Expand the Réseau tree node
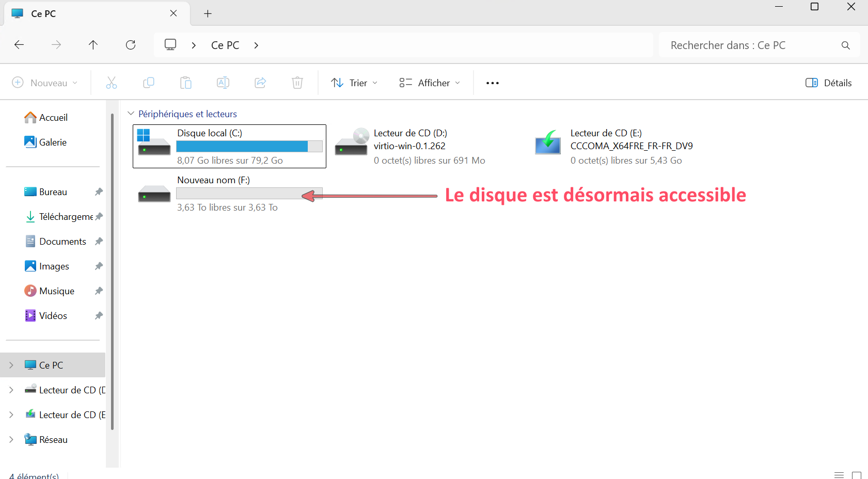Viewport: 868px width, 479px height. [11, 439]
